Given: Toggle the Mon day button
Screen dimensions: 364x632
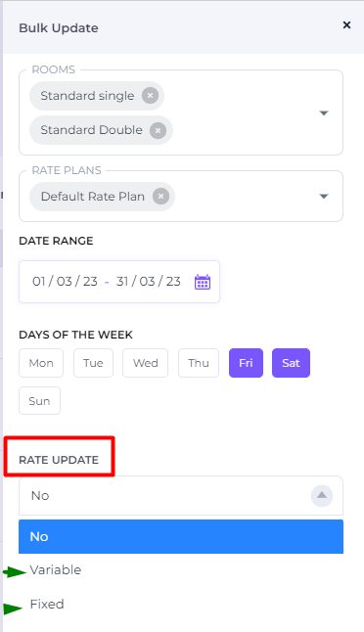Looking at the screenshot, I should tap(41, 363).
